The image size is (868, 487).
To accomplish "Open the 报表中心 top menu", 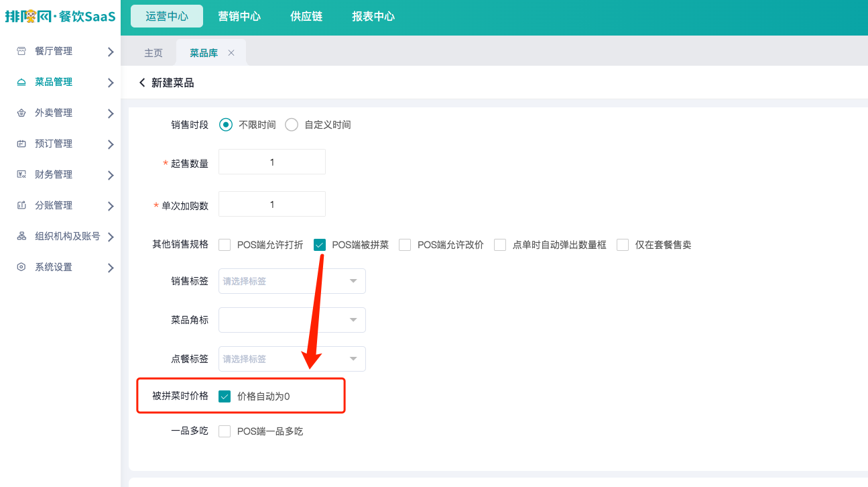I will tap(373, 16).
